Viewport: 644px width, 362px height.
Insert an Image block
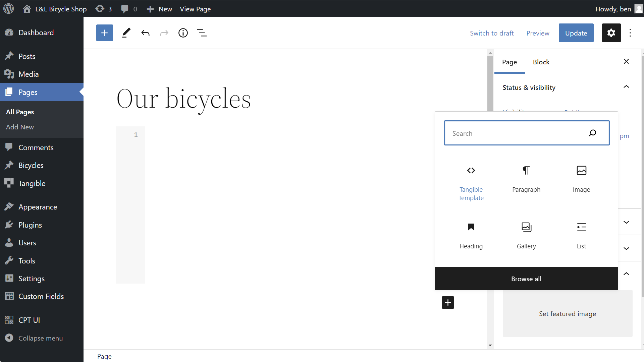(581, 179)
